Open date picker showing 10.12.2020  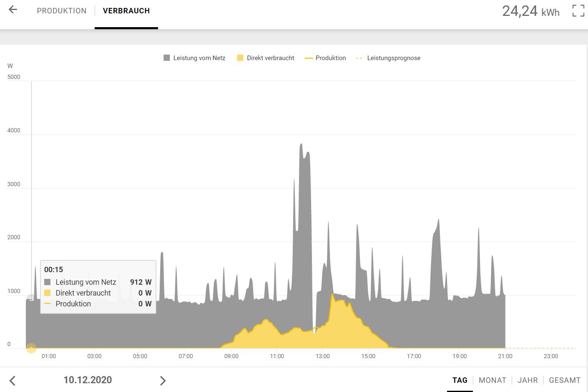coord(88,380)
